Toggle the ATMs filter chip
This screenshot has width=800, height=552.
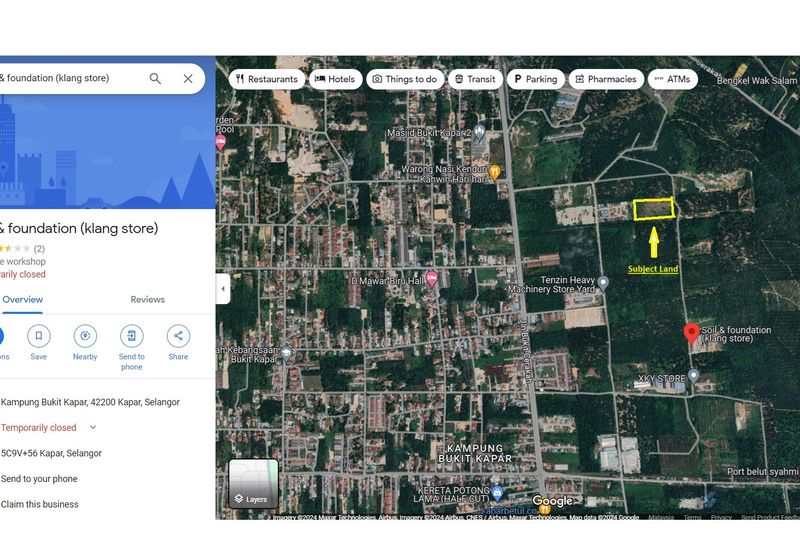tap(672, 79)
